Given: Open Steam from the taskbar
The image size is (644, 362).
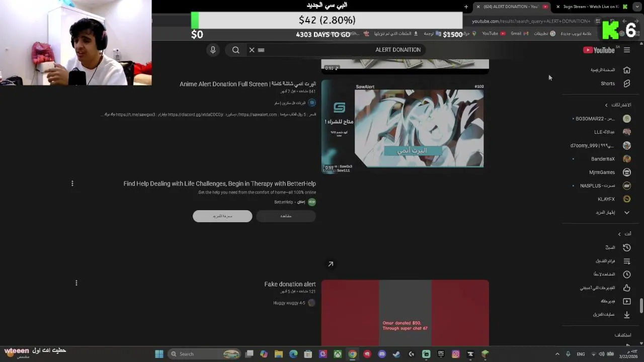Looking at the screenshot, I should pyautogui.click(x=396, y=354).
